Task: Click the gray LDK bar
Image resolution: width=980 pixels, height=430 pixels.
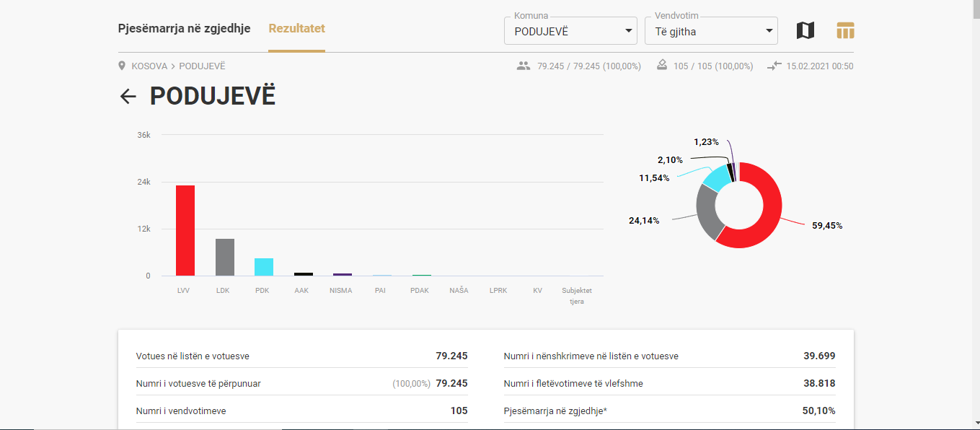Action: click(x=225, y=257)
